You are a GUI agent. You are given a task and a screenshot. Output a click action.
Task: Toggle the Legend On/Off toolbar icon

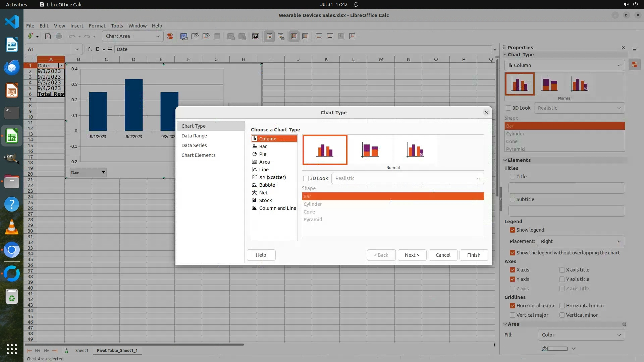pos(269,37)
